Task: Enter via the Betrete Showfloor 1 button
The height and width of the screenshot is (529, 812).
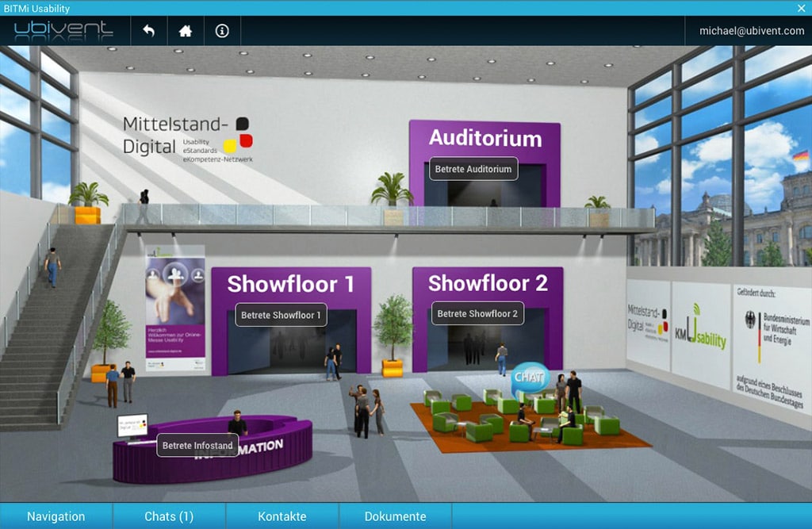Action: (x=281, y=315)
